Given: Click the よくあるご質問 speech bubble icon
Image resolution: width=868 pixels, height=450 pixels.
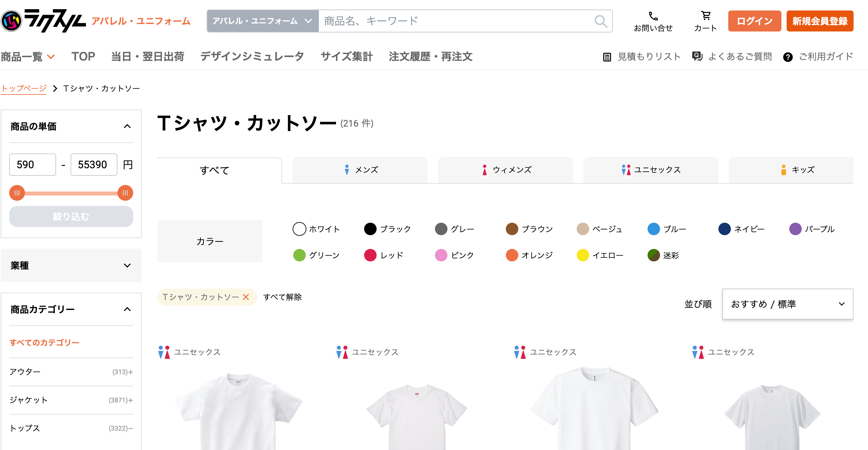Looking at the screenshot, I should pos(697,56).
